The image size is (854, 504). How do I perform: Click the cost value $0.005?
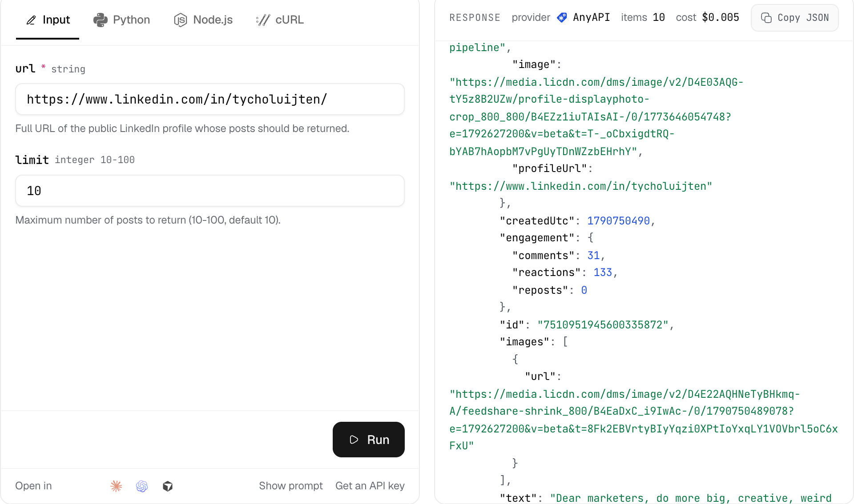[x=721, y=17]
